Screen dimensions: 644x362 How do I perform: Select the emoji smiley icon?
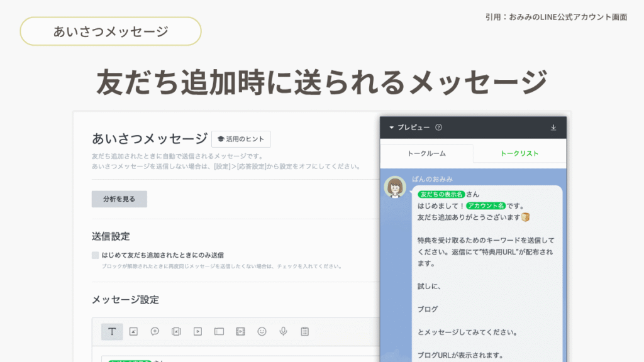(262, 331)
